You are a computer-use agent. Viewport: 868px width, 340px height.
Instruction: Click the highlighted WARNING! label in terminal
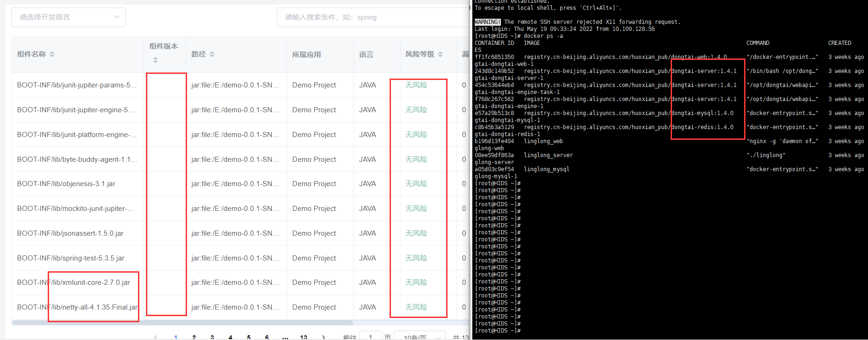(488, 22)
